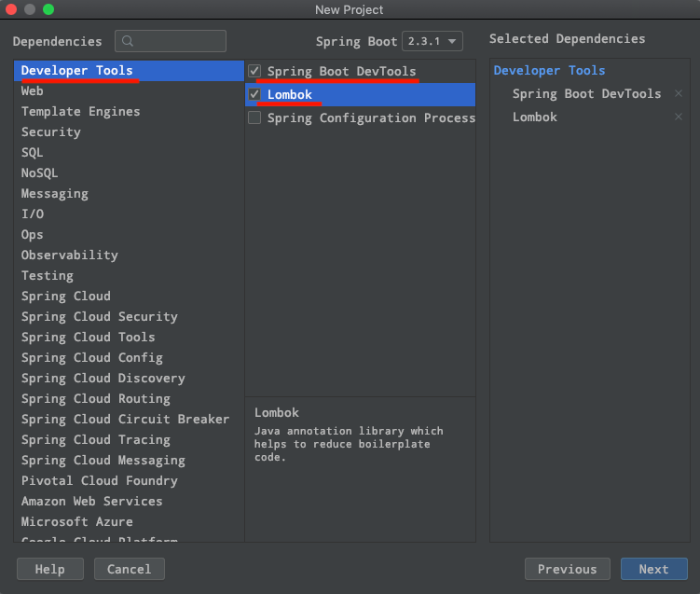The width and height of the screenshot is (700, 594).
Task: Select the Template Engines category
Action: (x=129, y=112)
